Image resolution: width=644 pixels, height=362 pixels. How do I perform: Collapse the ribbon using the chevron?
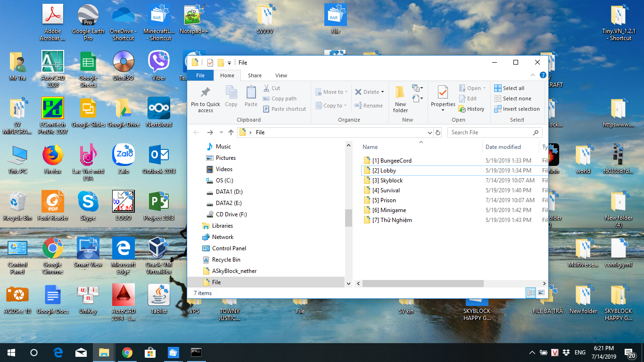[x=533, y=75]
